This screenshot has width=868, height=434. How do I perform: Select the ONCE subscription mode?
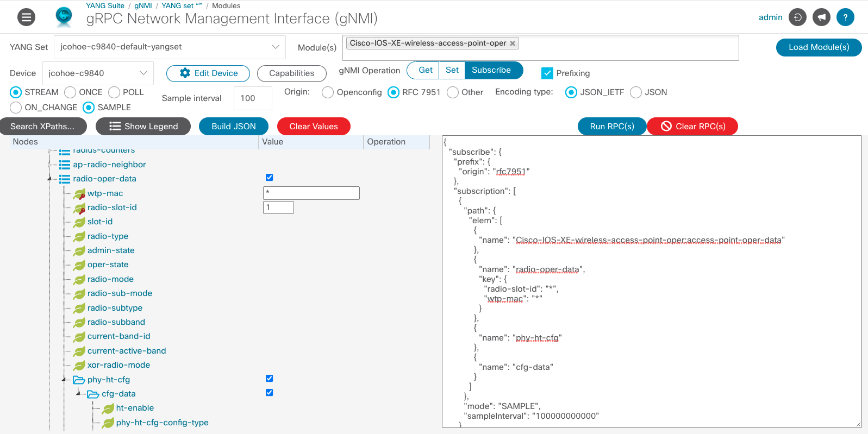tap(70, 92)
